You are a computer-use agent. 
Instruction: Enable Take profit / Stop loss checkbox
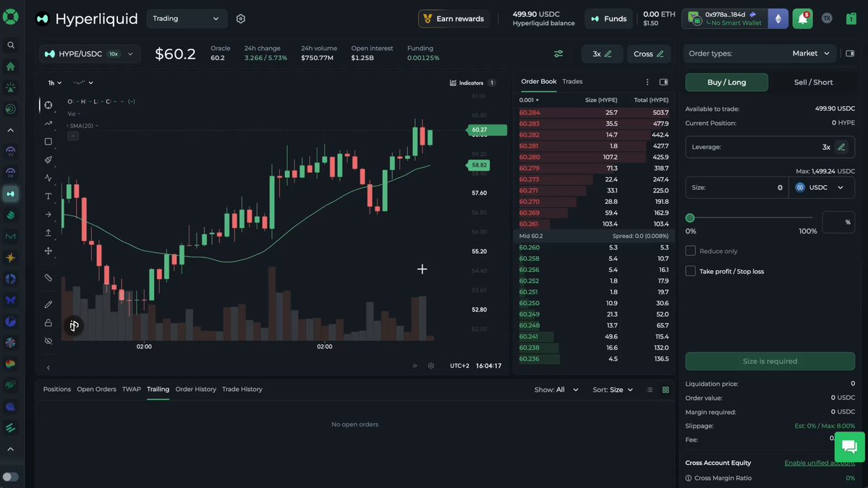690,271
